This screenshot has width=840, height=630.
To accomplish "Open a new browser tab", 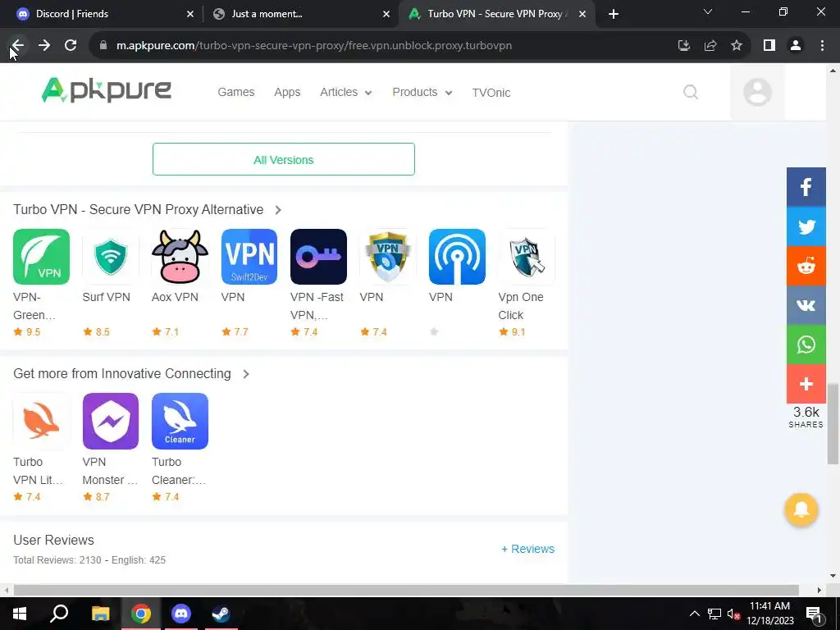I will pos(614,14).
